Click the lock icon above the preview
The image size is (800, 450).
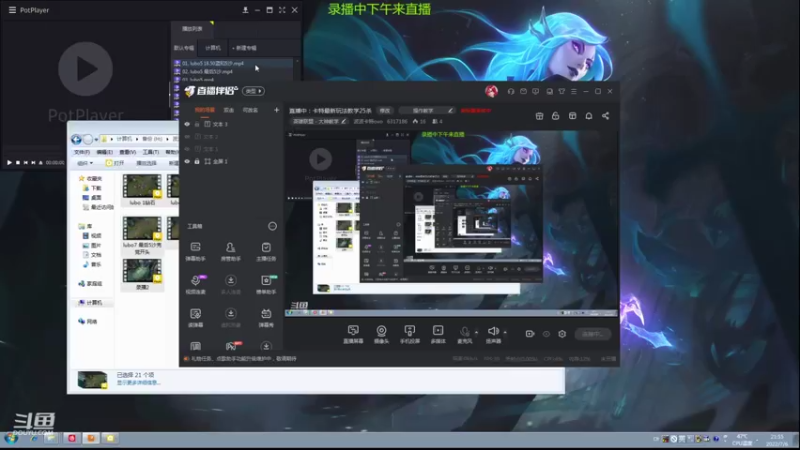556,116
